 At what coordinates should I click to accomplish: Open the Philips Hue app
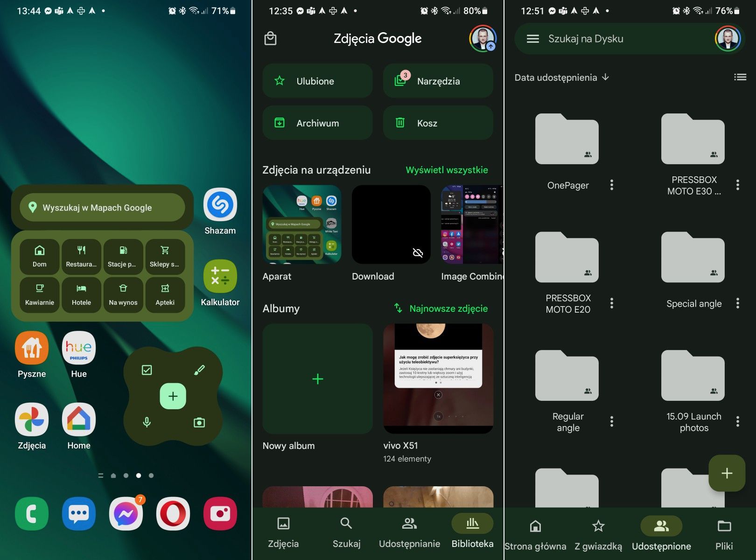click(x=79, y=348)
